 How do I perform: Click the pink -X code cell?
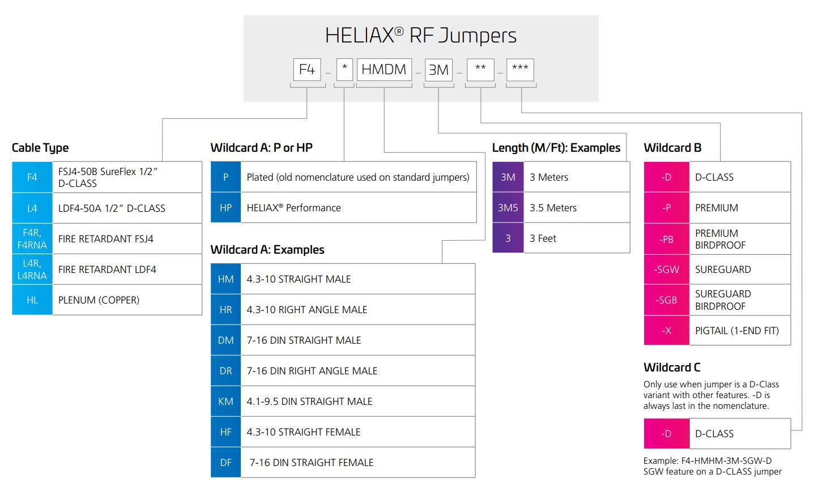667,331
